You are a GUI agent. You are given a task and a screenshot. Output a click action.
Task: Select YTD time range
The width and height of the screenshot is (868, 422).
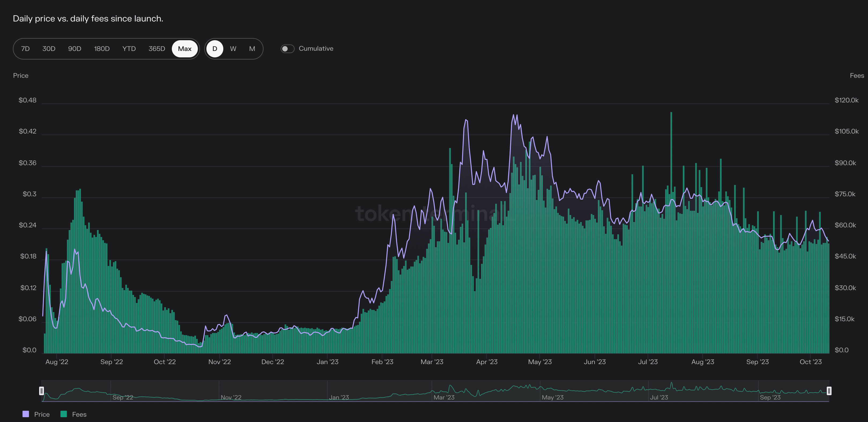coord(129,49)
